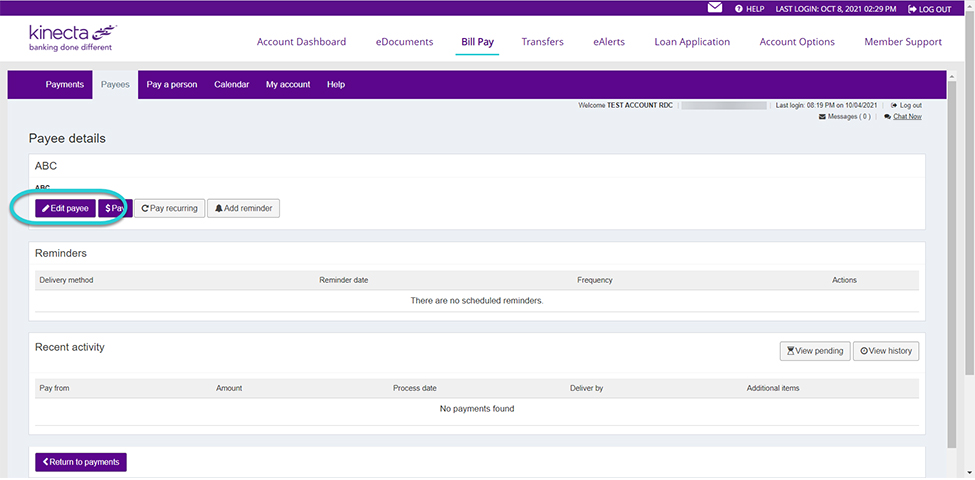Click the Pay recurring button
The height and width of the screenshot is (480, 975).
[x=170, y=209]
